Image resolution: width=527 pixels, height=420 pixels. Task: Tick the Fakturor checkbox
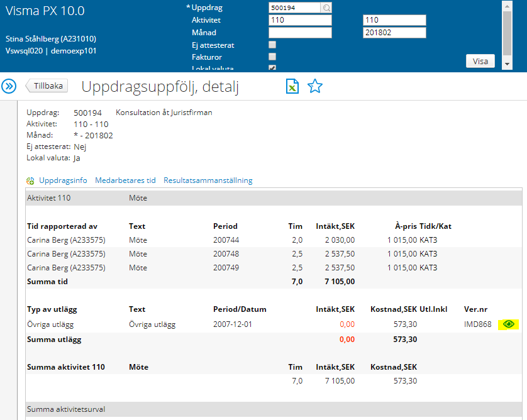pyautogui.click(x=272, y=57)
